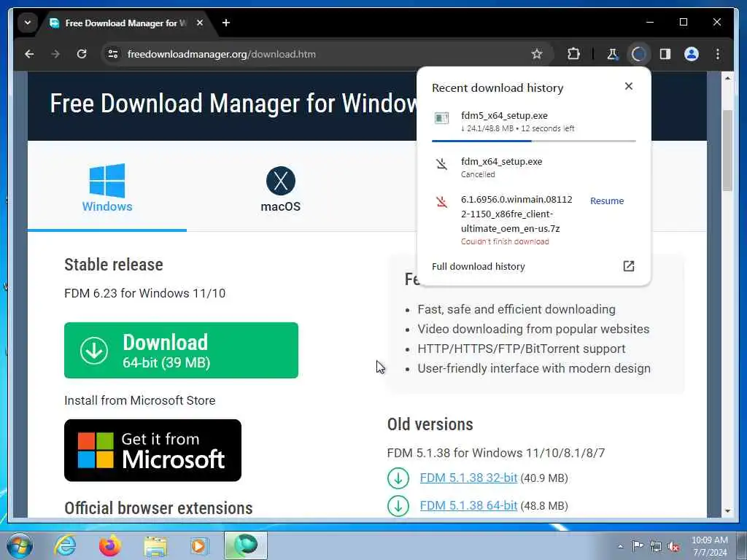The height and width of the screenshot is (560, 747).
Task: Open Windows Explorer folder in taskbar
Action: pos(155,547)
